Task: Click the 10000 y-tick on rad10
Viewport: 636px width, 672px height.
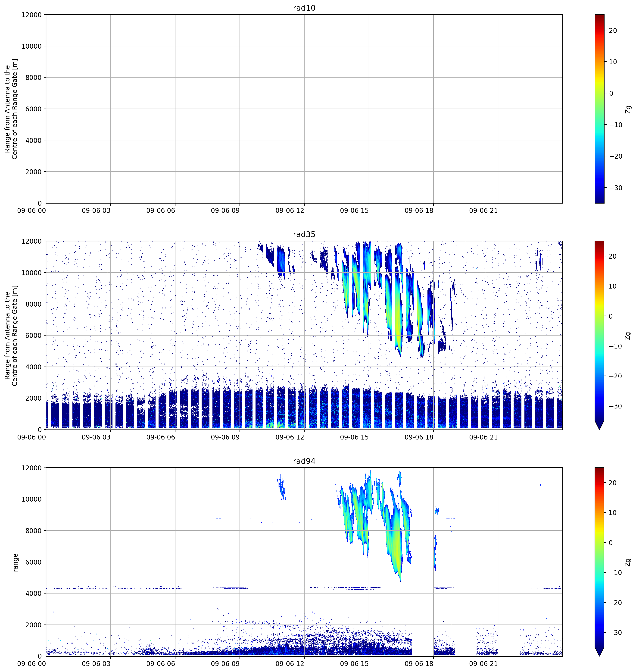Action: 31,46
